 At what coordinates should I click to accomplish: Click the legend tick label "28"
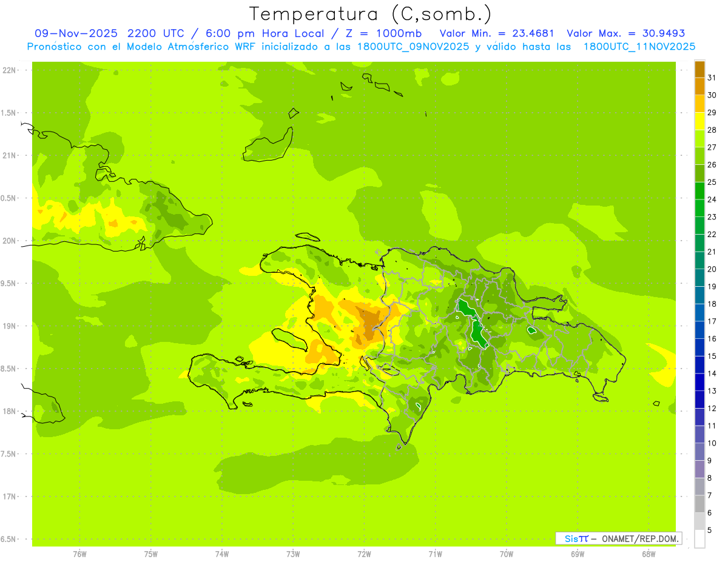[712, 130]
